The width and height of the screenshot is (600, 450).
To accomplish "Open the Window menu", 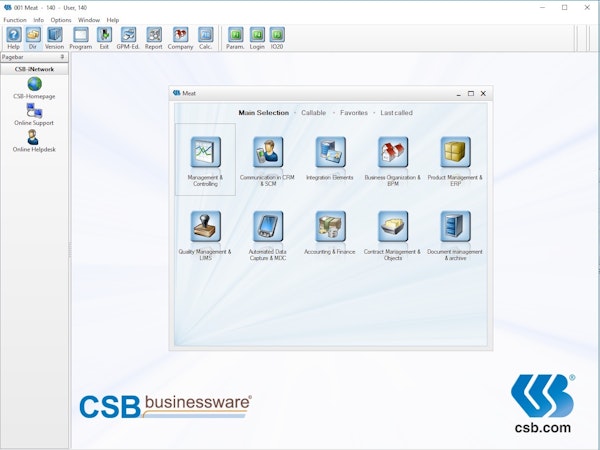I will (89, 20).
